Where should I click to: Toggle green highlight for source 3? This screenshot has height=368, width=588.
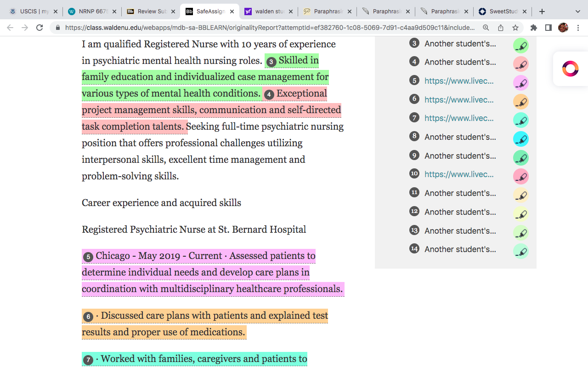[521, 46]
